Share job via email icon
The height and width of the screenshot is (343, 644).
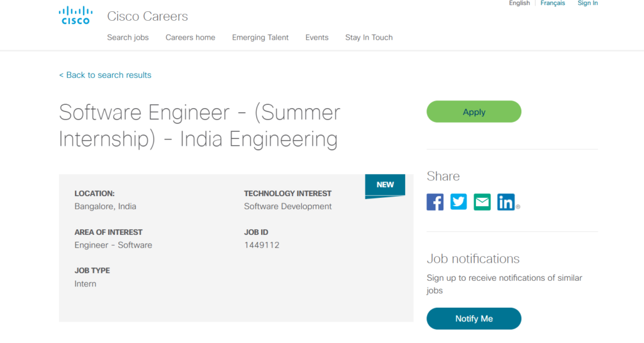point(482,202)
